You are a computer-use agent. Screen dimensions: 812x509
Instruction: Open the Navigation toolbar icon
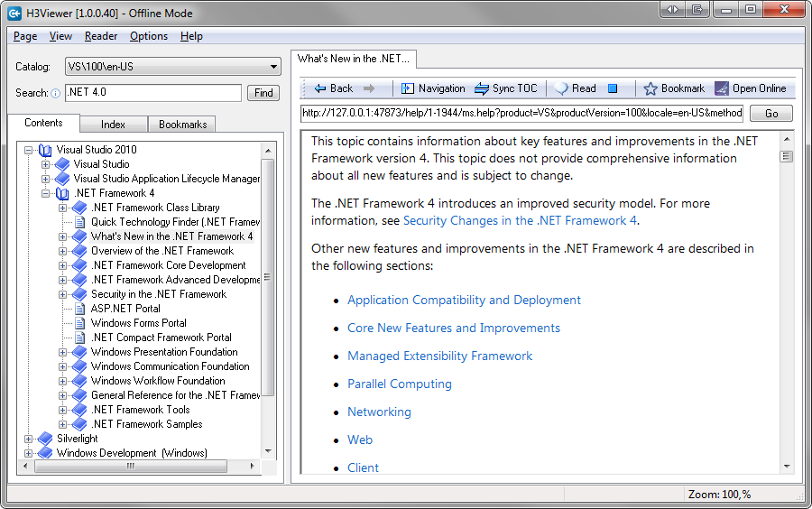pyautogui.click(x=408, y=88)
